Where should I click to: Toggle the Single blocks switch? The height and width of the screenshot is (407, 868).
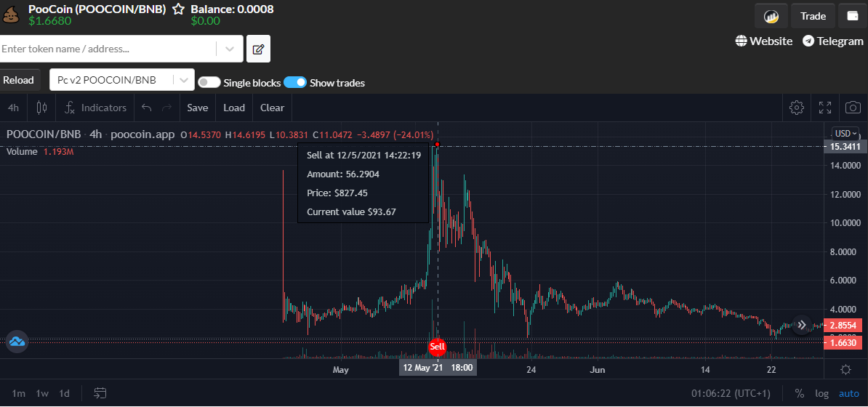209,83
